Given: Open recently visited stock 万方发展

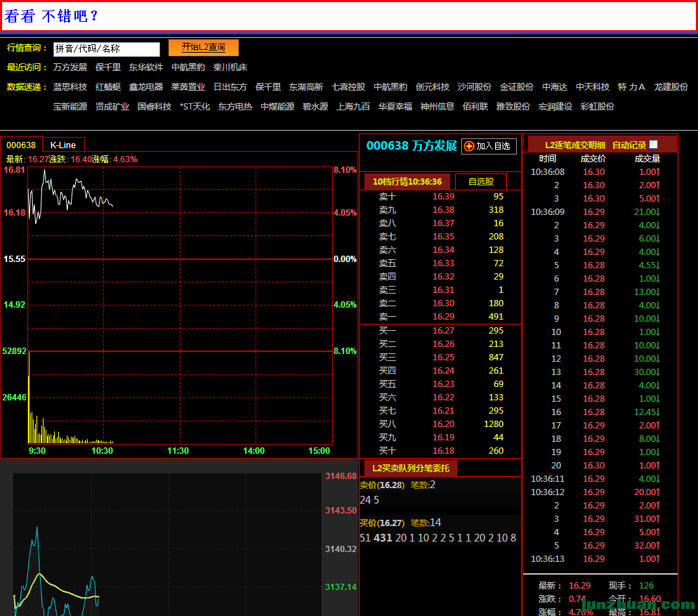Looking at the screenshot, I should 70,67.
